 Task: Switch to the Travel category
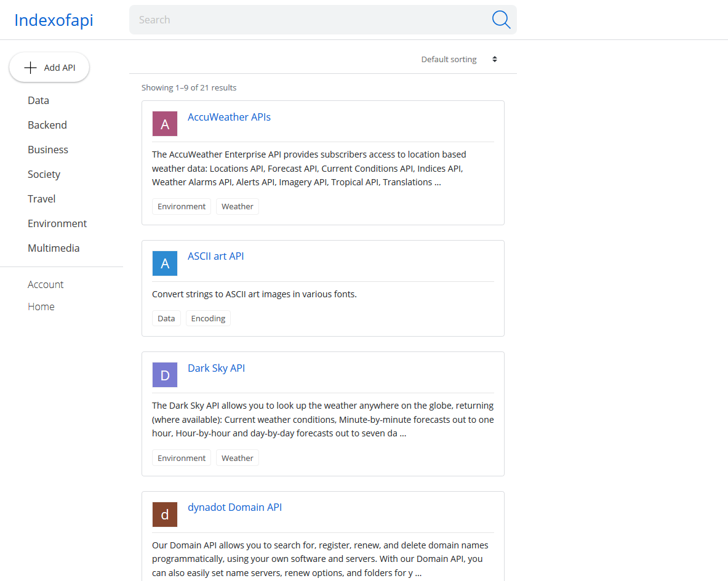tap(41, 199)
